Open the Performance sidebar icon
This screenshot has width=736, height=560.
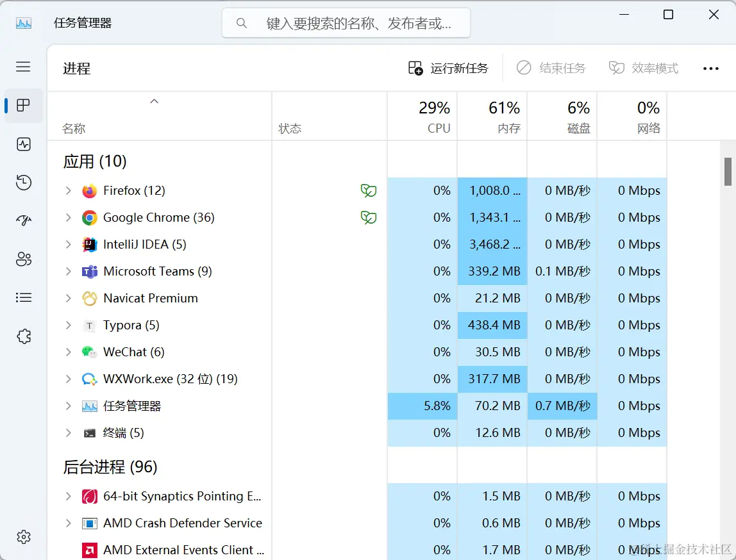tap(24, 144)
